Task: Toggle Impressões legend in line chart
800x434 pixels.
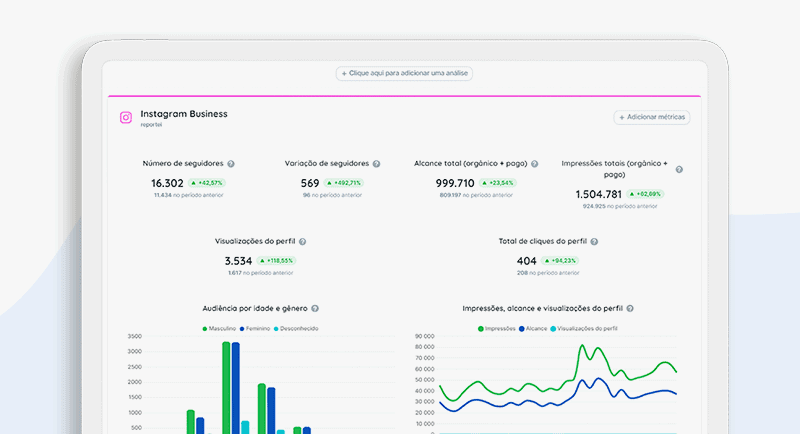Action: (496, 329)
